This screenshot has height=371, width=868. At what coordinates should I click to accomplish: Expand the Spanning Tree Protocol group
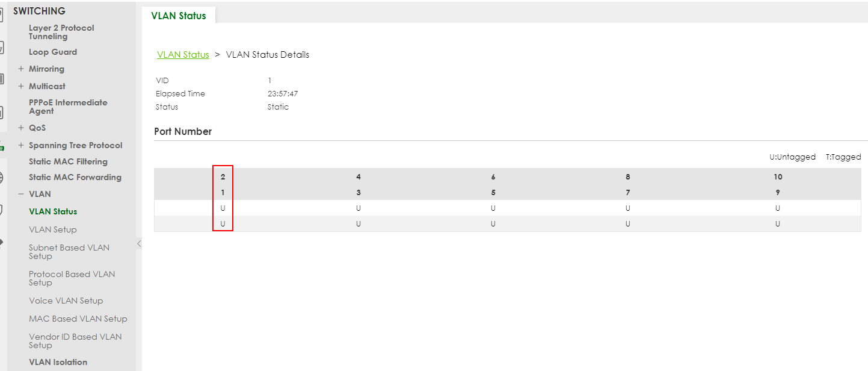pos(21,145)
